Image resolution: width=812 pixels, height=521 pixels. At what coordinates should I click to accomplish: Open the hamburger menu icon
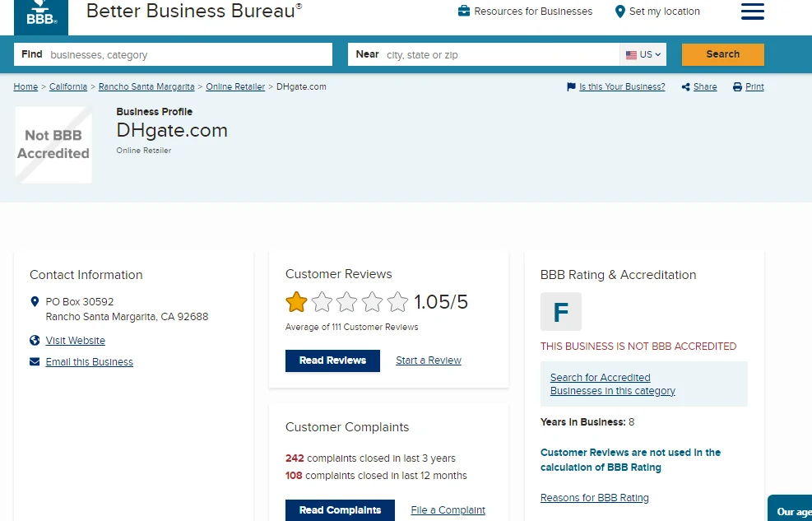(753, 12)
